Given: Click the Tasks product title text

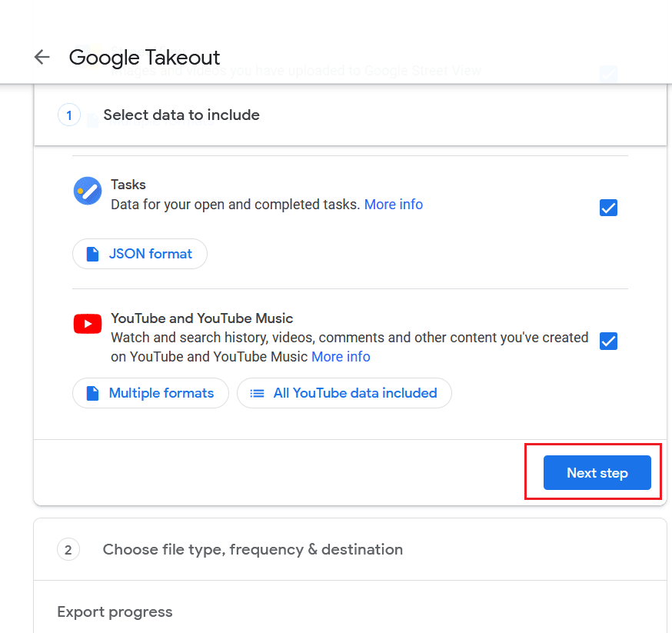Looking at the screenshot, I should click(128, 185).
